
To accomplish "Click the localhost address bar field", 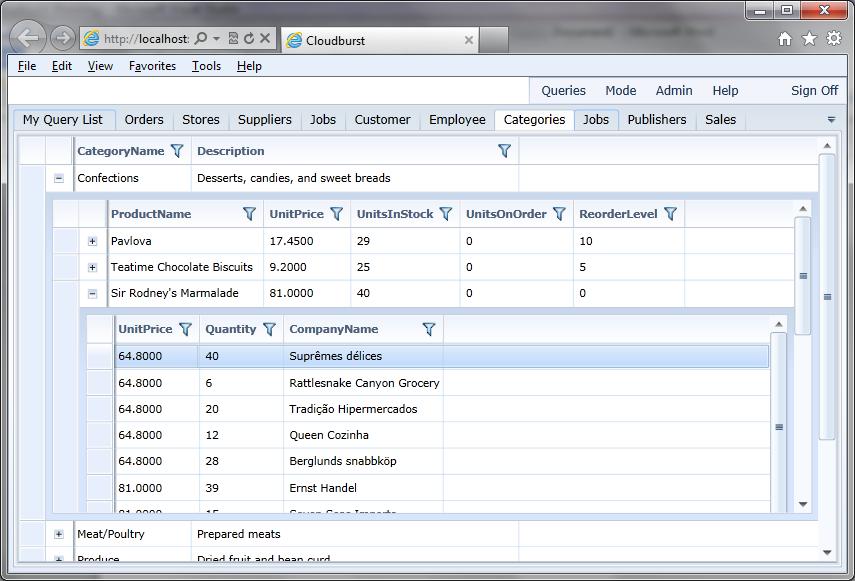I will tap(146, 39).
